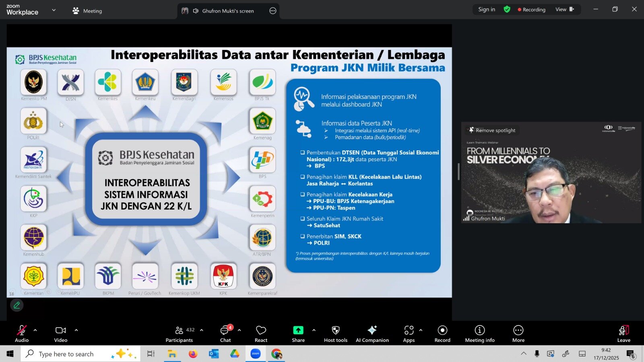Toggle the Video camera on
The width and height of the screenshot is (644, 362).
60,330
